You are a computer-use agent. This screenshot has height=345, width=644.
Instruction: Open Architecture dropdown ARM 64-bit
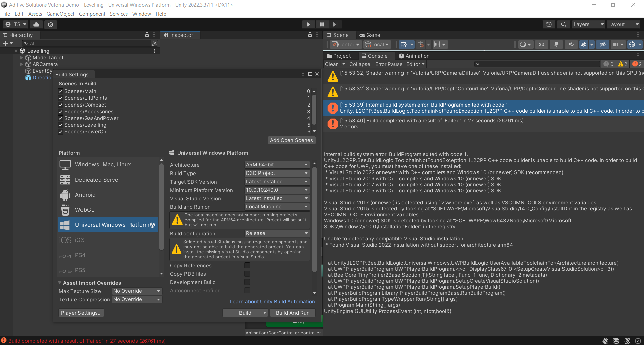click(277, 165)
